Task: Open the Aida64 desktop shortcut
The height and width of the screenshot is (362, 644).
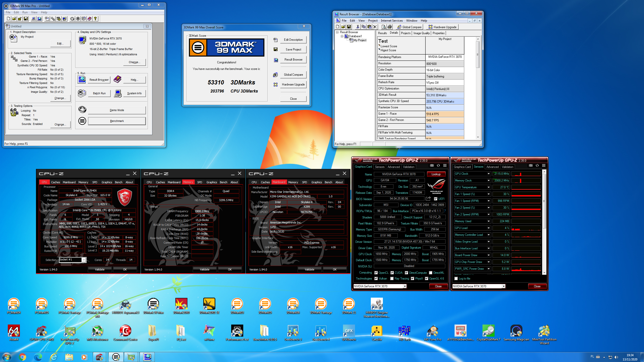Action: [x=14, y=333]
